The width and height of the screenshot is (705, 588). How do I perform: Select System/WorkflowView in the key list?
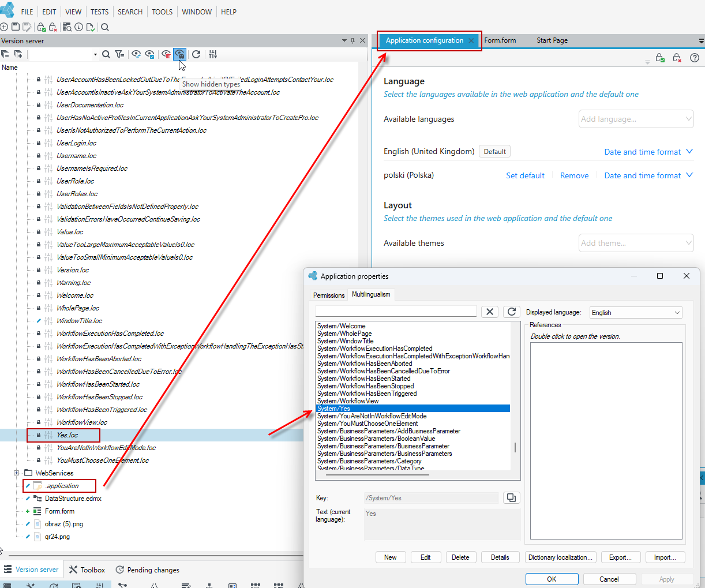pos(348,401)
